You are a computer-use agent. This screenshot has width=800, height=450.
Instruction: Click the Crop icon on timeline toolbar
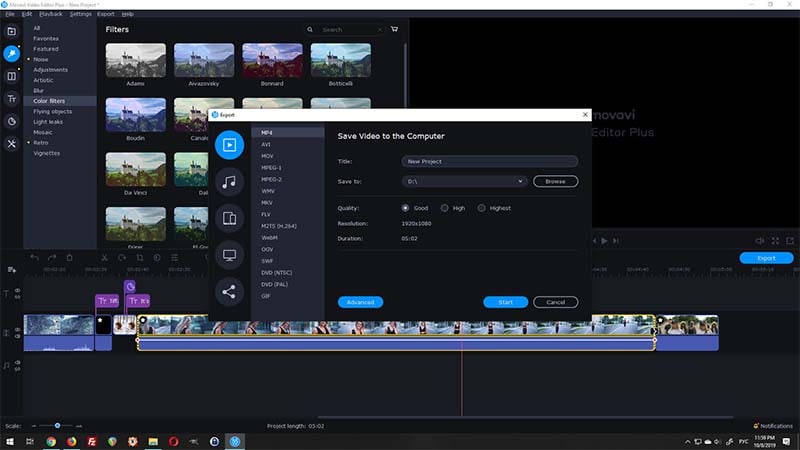click(x=139, y=258)
